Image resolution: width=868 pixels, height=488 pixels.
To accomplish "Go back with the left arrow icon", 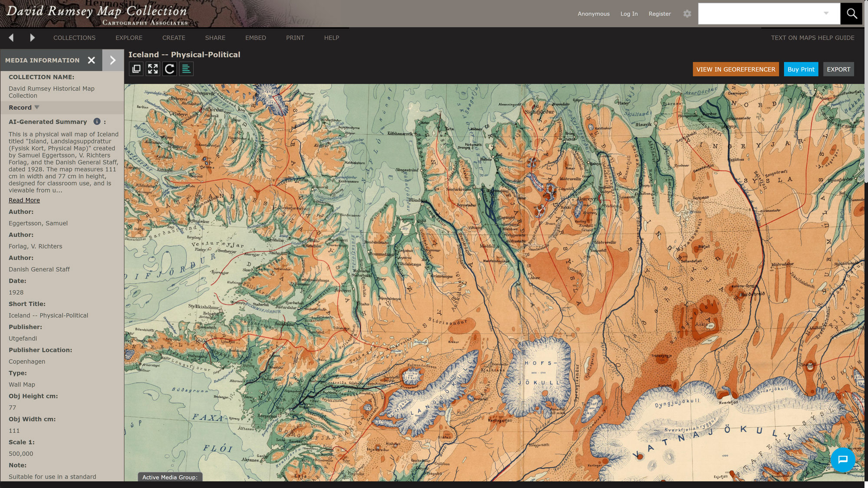I will tap(11, 38).
